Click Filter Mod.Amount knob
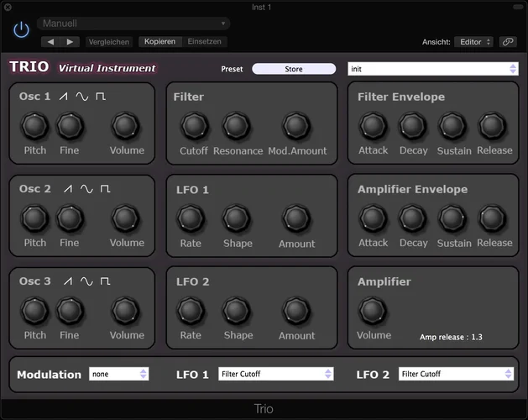This screenshot has width=528, height=420. coord(296,126)
